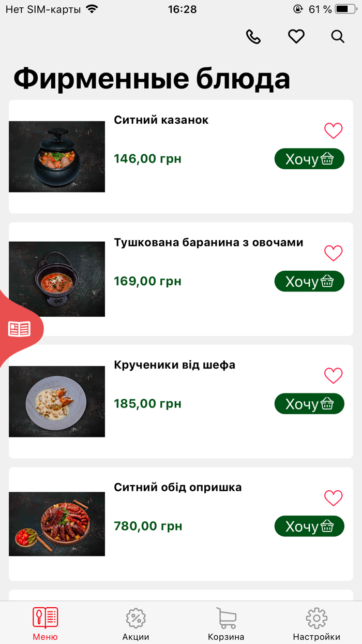Open the Акции promotions icon
The height and width of the screenshot is (644, 362).
[x=135, y=618]
